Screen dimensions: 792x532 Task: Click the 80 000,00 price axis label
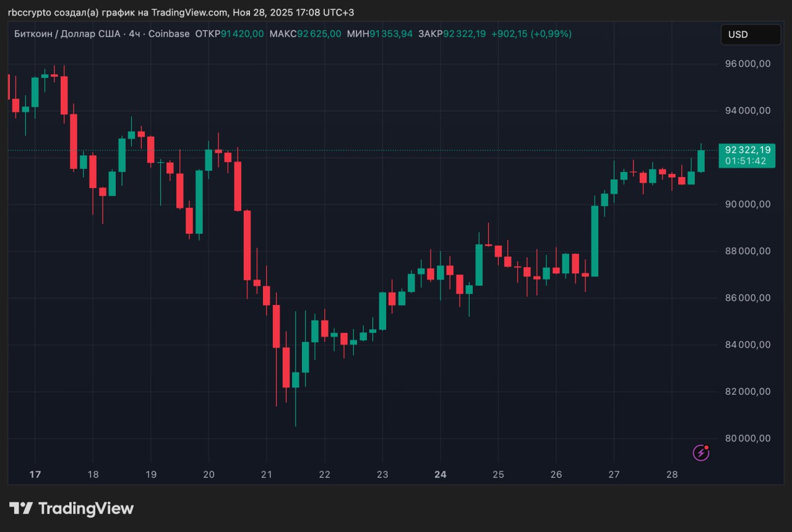tap(747, 439)
